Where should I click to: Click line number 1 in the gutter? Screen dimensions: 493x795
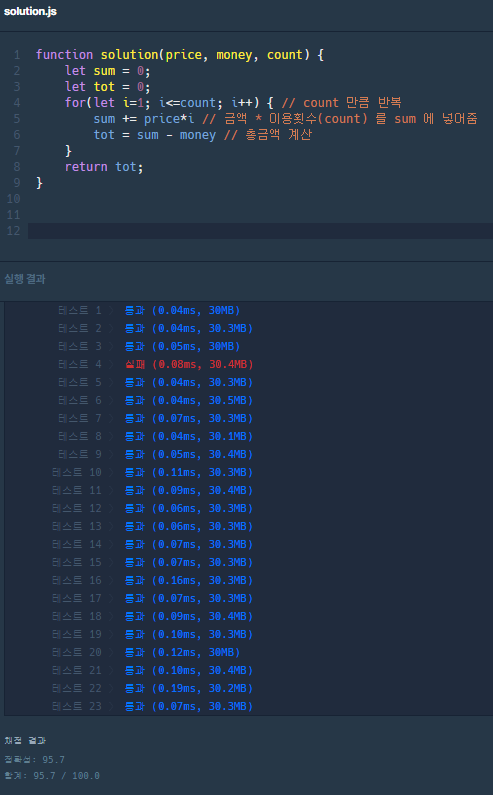[17, 55]
